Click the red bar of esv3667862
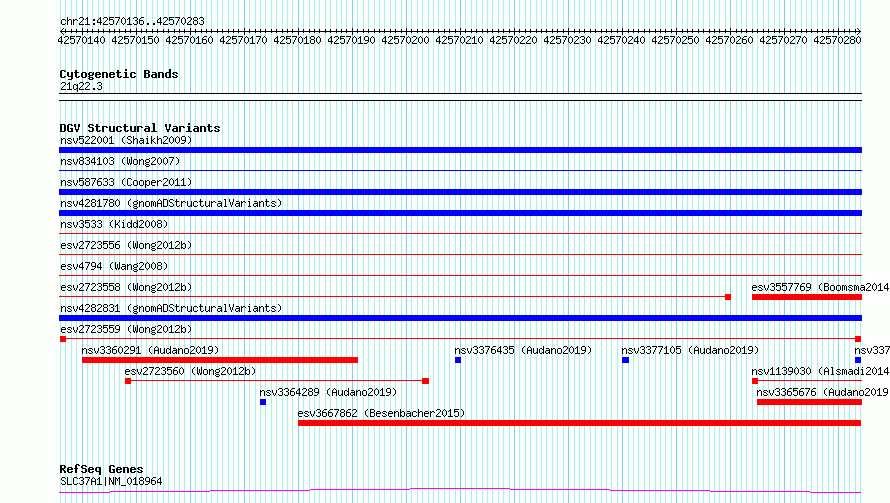The image size is (890, 503). [580, 423]
